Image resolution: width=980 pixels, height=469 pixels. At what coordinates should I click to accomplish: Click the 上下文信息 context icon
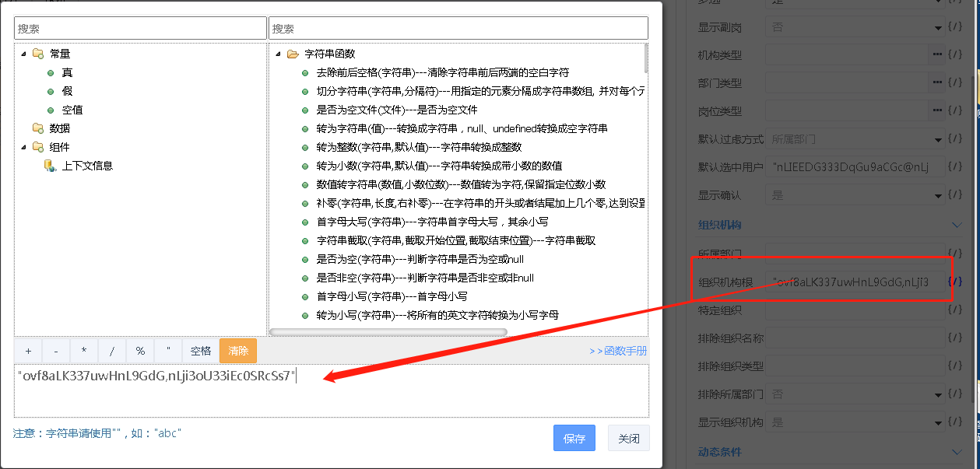[x=50, y=166]
